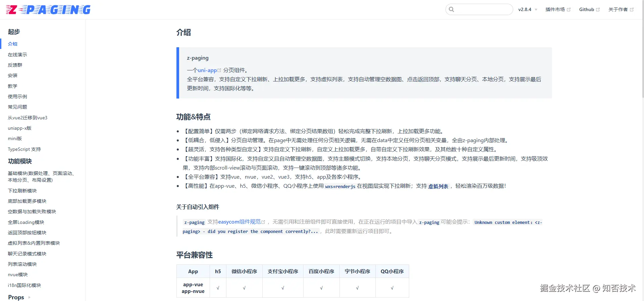Open 空数据与加载失败模块 sidebar item
Image resolution: width=644 pixels, height=301 pixels.
[32, 212]
